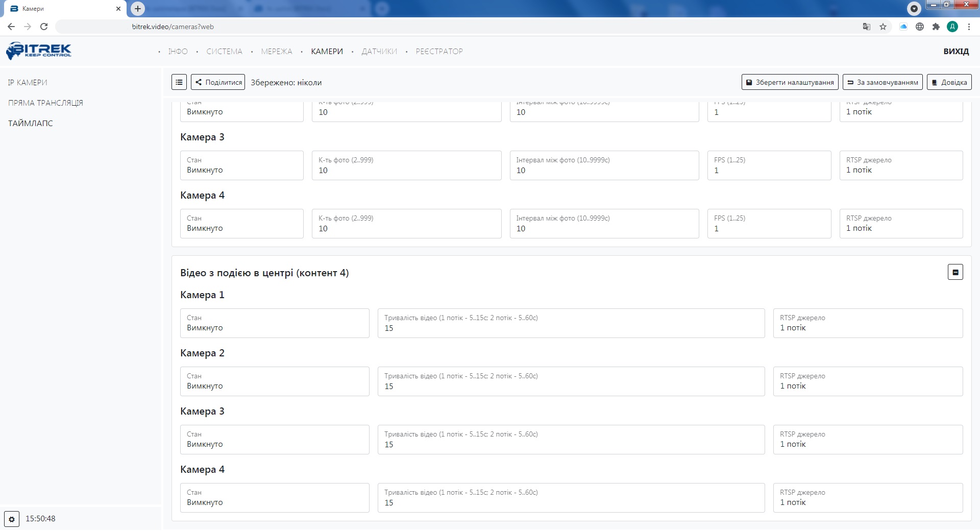Screen dimensions: 980x531
Task: Reload the page in browser
Action: point(44,27)
